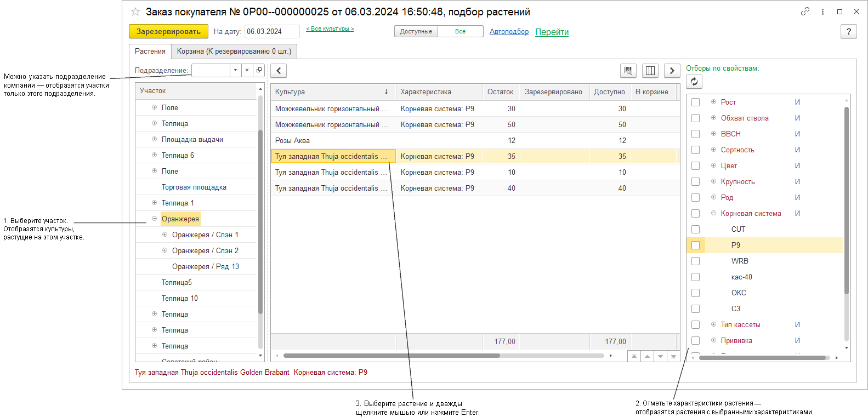Viewport: 868px width, 417px height.
Task: Click the right arrow navigation button
Action: pyautogui.click(x=672, y=71)
